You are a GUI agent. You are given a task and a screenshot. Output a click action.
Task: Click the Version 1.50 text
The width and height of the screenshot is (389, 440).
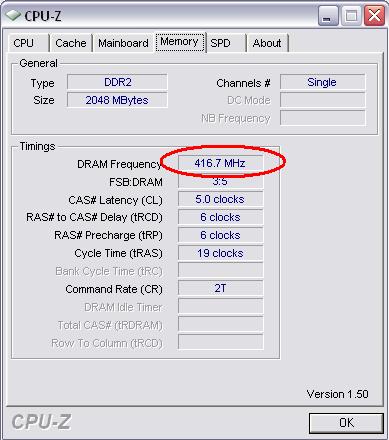click(x=337, y=394)
